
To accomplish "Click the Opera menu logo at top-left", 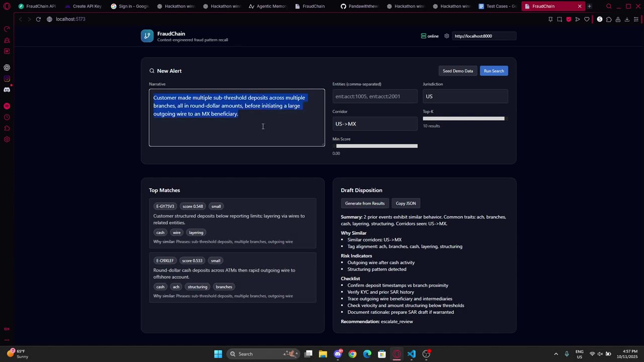I will tap(7, 7).
